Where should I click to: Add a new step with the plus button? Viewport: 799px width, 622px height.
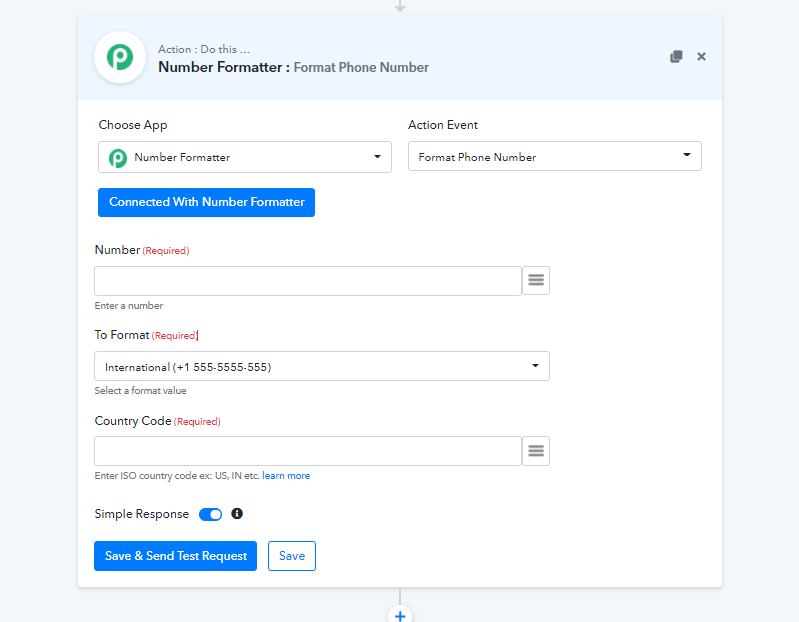(x=400, y=615)
